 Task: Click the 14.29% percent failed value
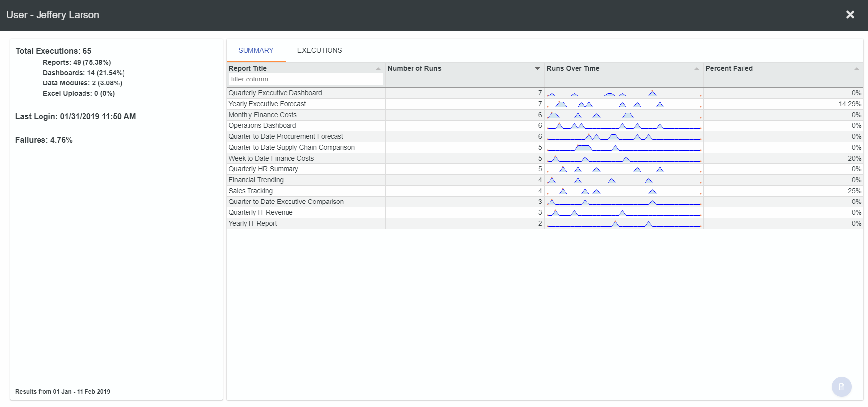click(850, 104)
